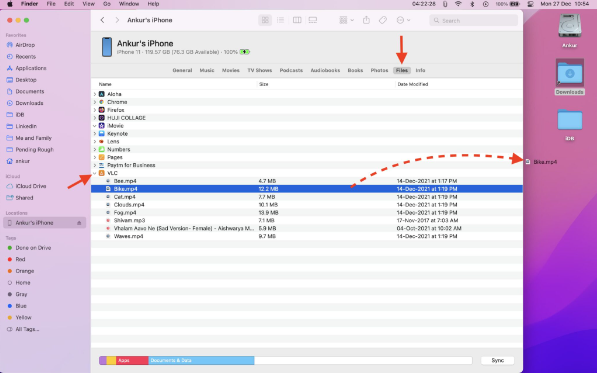Collapse the iMovie app folder
The image size is (597, 374).
(95, 126)
